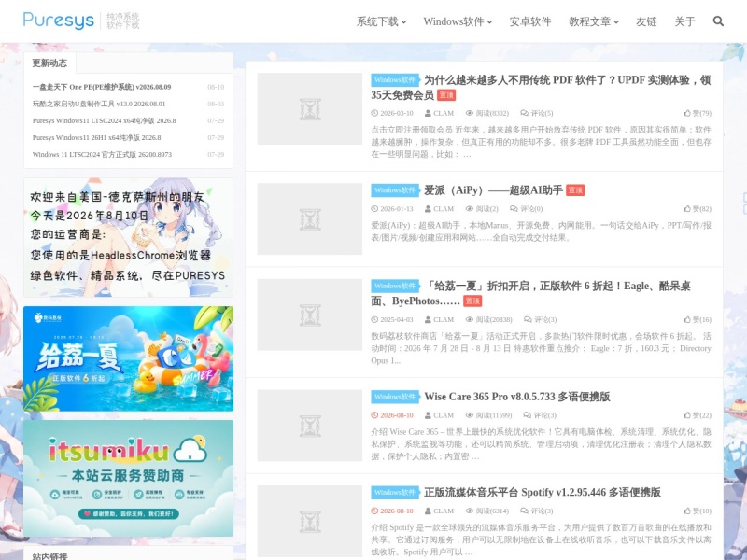Viewport: 747px width, 560px height.
Task: Select the 更新动态 tab
Action: [49, 63]
